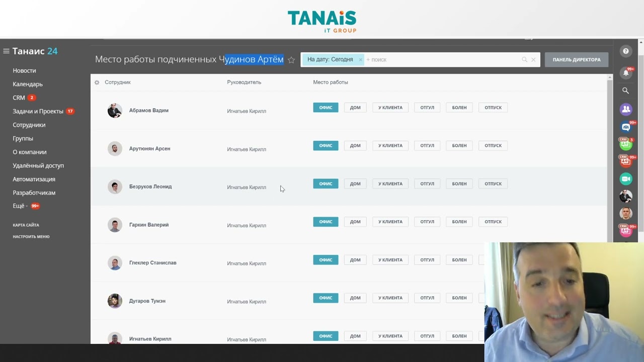Open О компании menu item
This screenshot has height=362, width=644.
point(29,152)
